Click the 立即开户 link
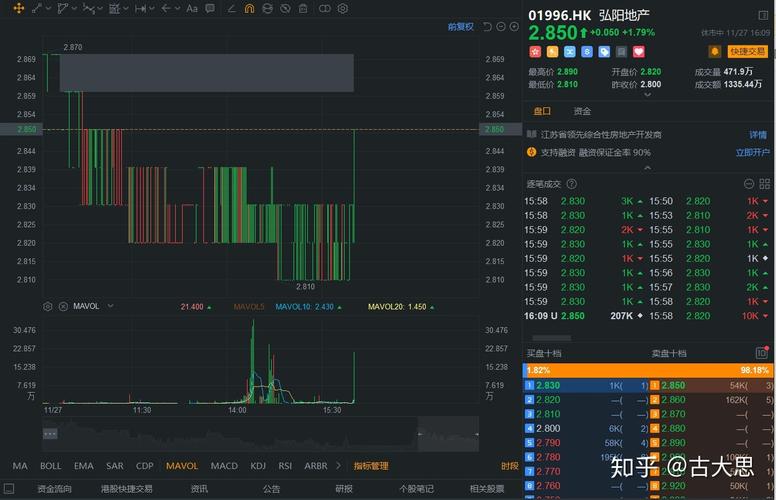Image resolution: width=776 pixels, height=500 pixels. pyautogui.click(x=752, y=152)
